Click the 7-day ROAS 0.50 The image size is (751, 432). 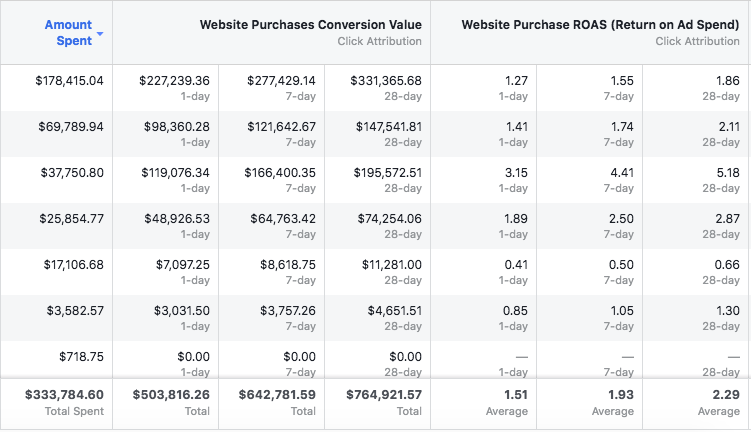(x=621, y=264)
